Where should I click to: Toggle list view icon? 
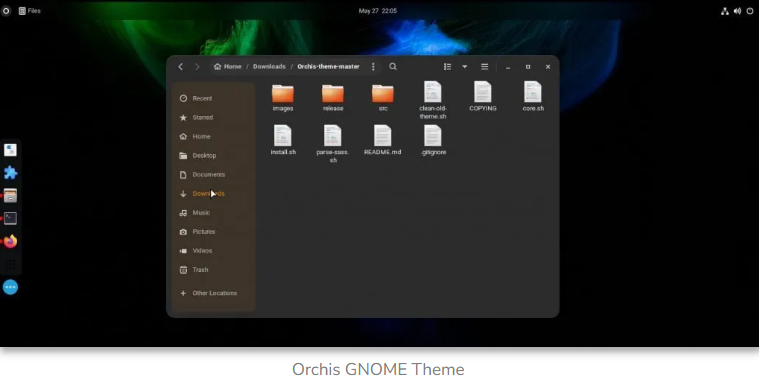coord(448,67)
